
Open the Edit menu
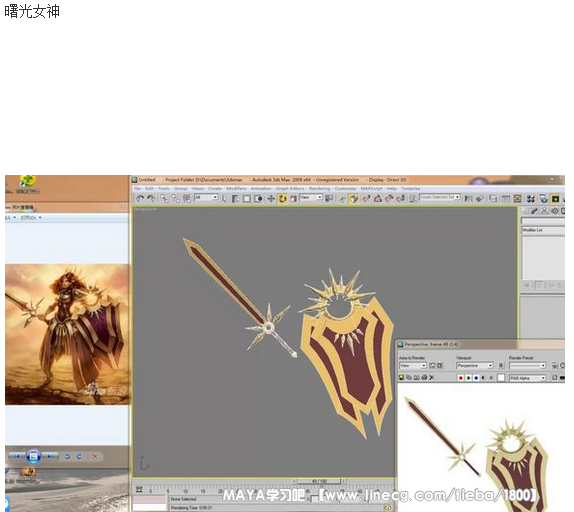[x=150, y=188]
